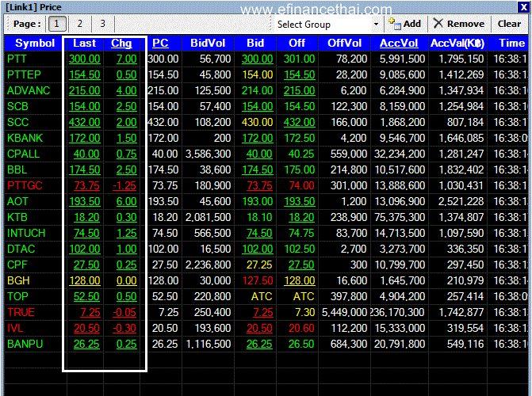The width and height of the screenshot is (532, 396).
Task: Click PTT last price 300.00
Action: click(85, 59)
